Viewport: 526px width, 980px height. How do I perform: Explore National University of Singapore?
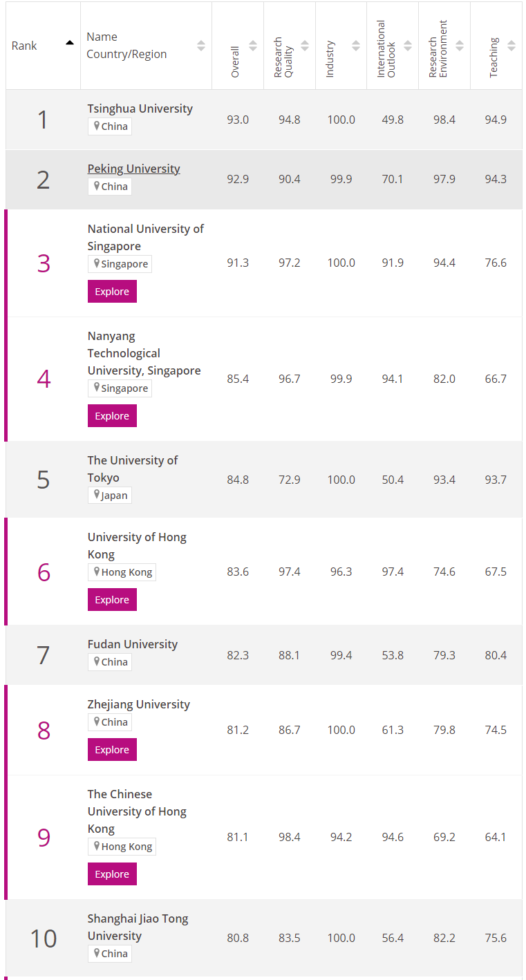112,292
